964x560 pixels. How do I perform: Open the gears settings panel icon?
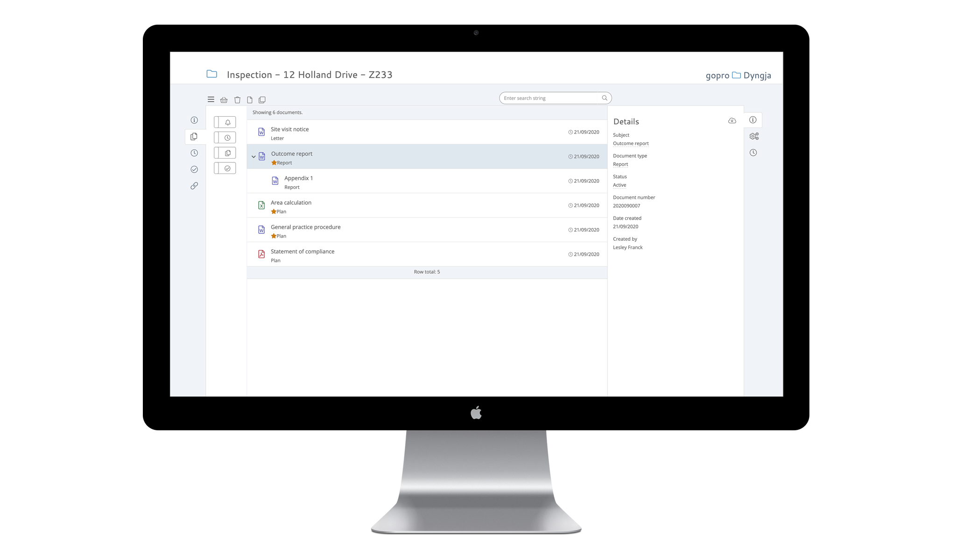754,136
